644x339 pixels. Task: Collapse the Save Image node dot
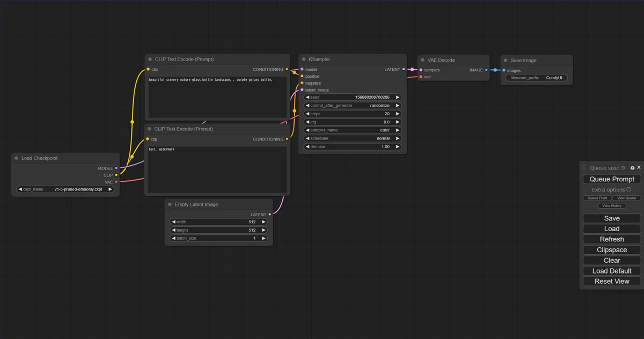point(506,61)
